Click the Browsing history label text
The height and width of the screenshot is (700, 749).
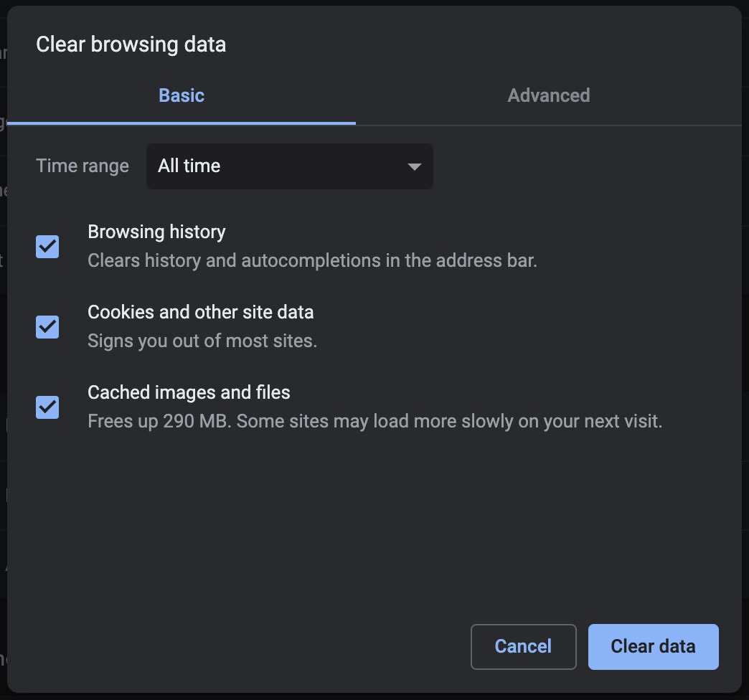tap(156, 232)
